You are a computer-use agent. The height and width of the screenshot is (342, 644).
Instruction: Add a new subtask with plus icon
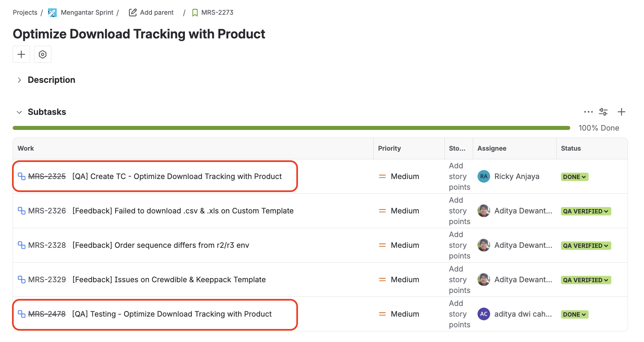pos(621,112)
